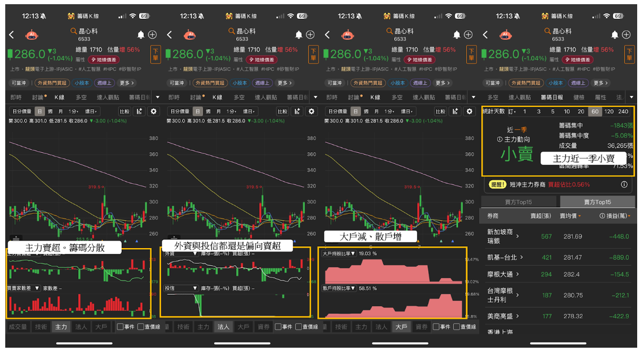
Task: Click the back arrow to exit the stock page
Action: (x=12, y=35)
